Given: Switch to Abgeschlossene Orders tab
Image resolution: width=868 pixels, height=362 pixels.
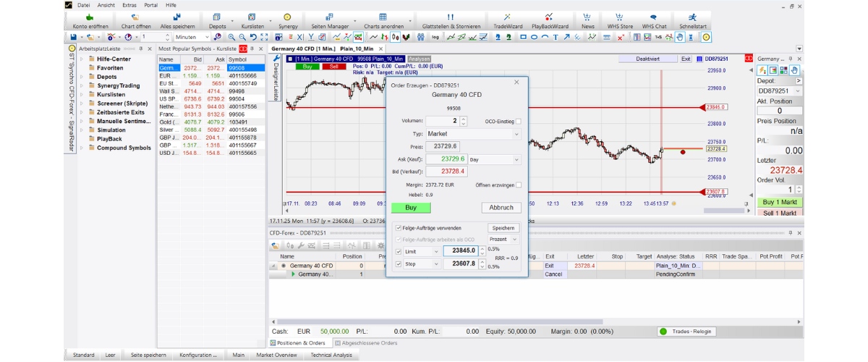Looking at the screenshot, I should 368,343.
